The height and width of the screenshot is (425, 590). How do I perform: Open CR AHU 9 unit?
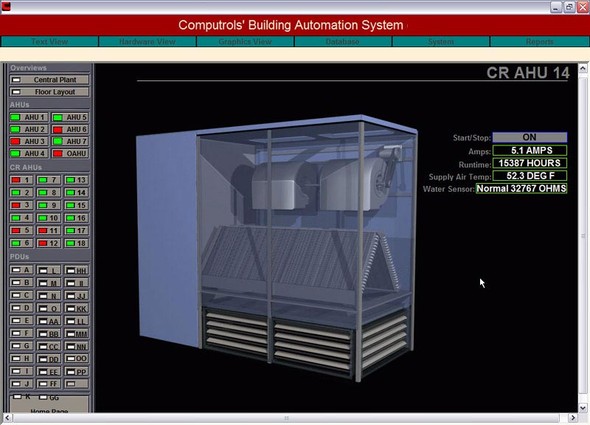(49, 205)
